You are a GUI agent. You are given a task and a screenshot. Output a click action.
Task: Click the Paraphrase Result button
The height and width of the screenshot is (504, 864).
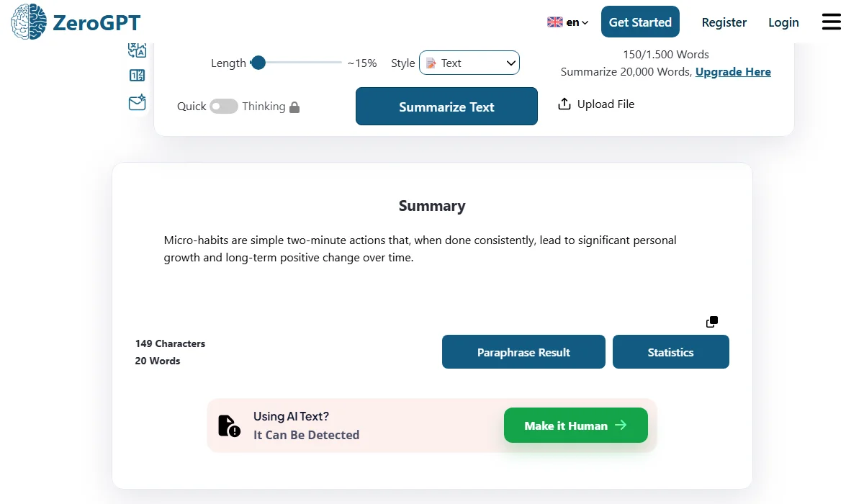pyautogui.click(x=523, y=351)
